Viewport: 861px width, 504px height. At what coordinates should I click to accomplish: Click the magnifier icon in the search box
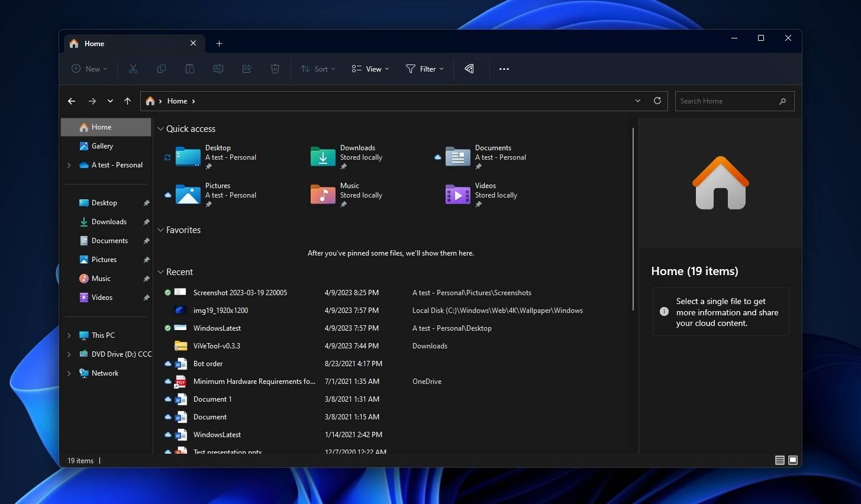782,101
